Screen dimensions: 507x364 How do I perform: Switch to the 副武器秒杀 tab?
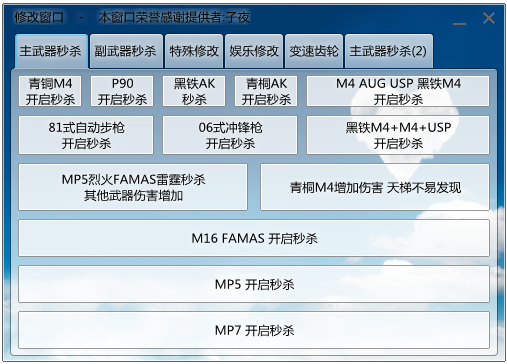click(x=126, y=51)
